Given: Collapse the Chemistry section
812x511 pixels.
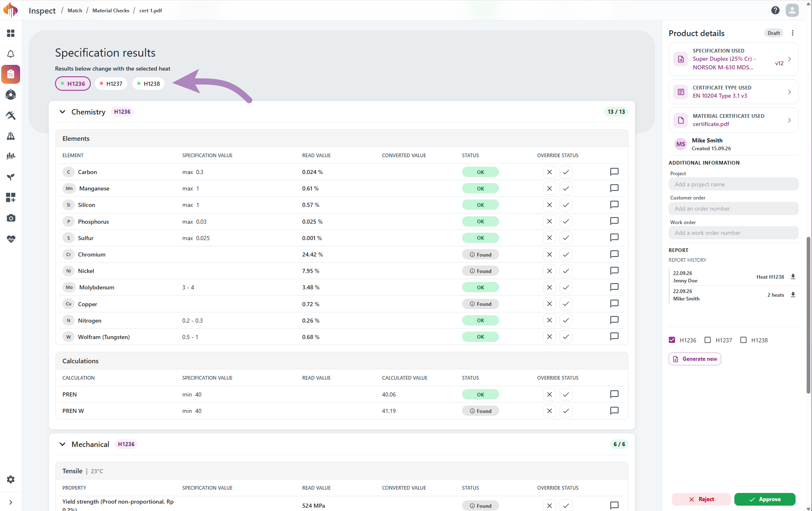Looking at the screenshot, I should (x=62, y=112).
